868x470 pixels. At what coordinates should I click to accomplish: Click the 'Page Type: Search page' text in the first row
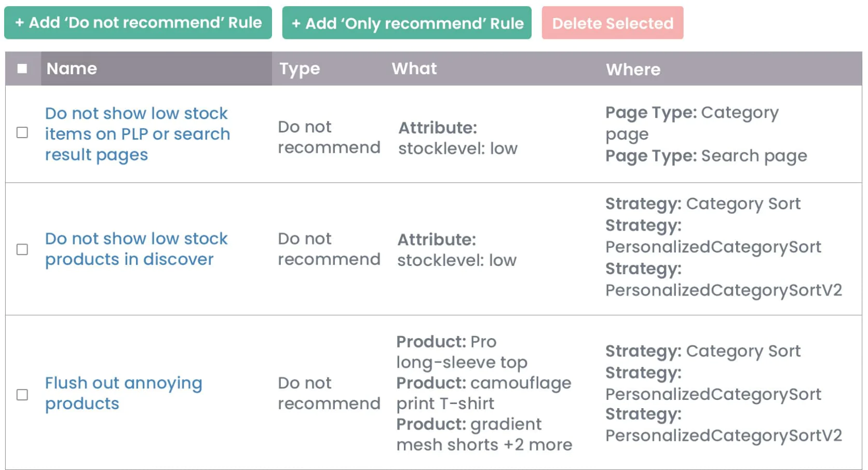706,156
